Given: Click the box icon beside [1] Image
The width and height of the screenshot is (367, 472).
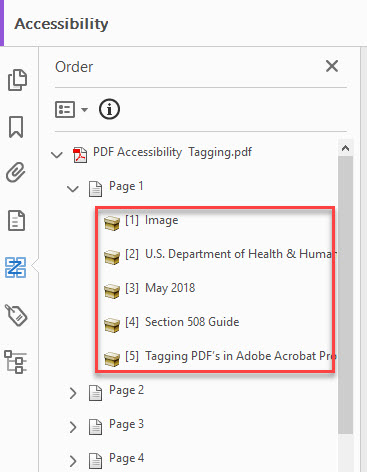Looking at the screenshot, I should click(112, 223).
